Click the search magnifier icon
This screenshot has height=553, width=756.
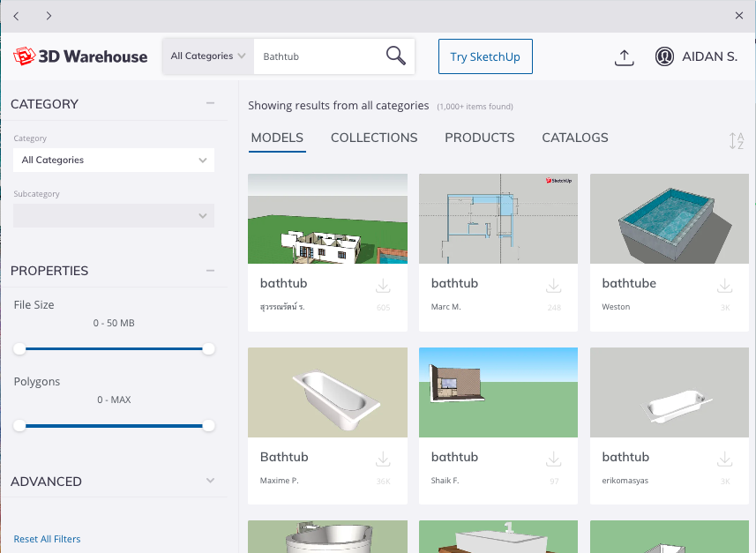pos(394,55)
